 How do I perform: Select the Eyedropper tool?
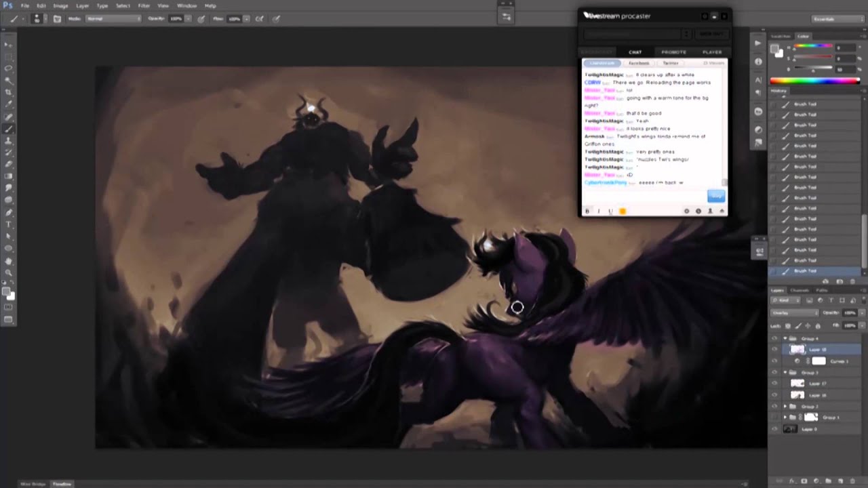8,104
